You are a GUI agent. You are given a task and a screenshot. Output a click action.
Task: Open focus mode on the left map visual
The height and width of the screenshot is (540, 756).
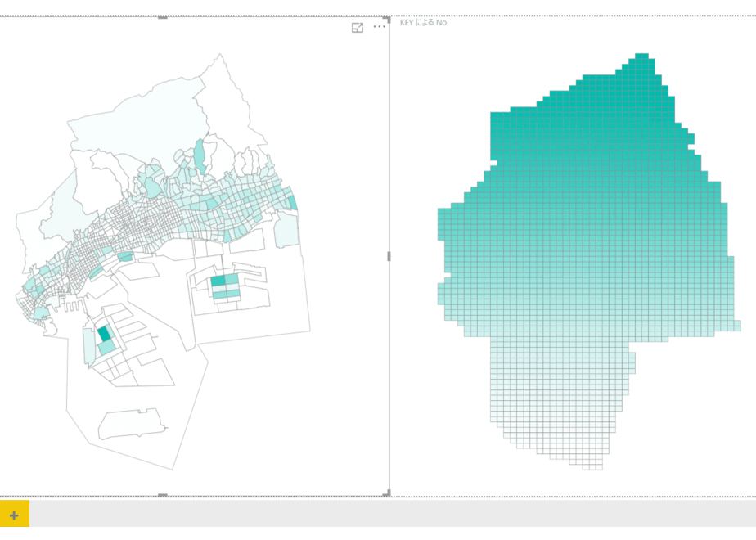(x=358, y=28)
